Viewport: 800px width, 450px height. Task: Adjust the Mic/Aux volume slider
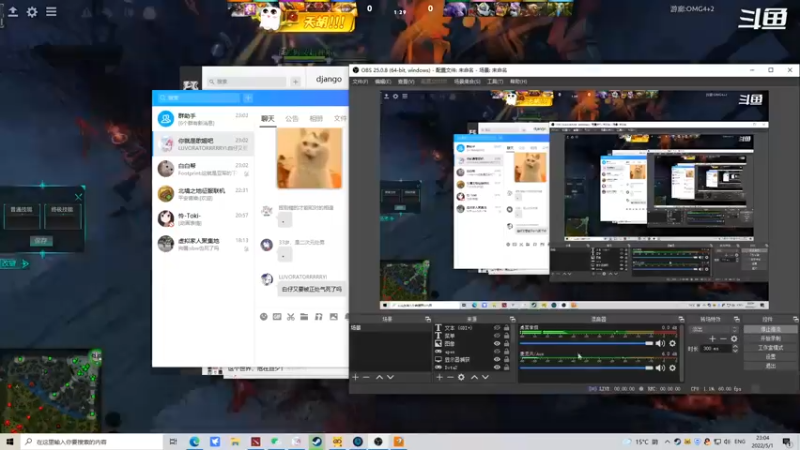pos(586,367)
